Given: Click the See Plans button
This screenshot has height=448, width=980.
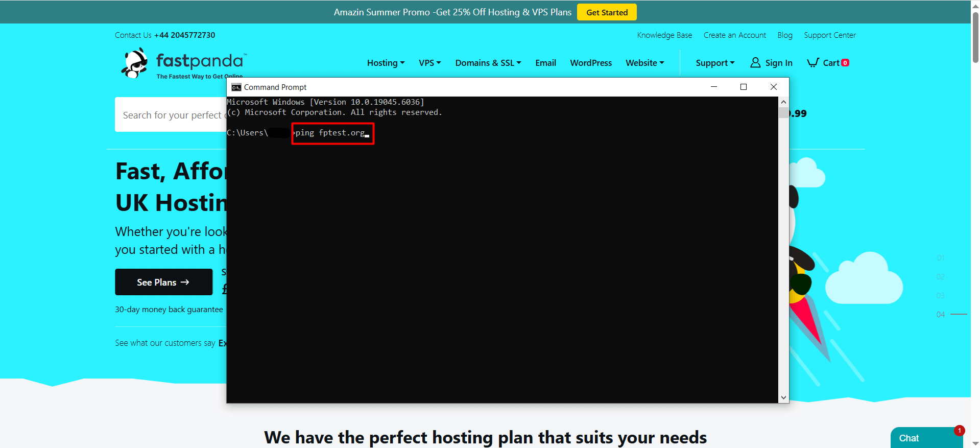Looking at the screenshot, I should (163, 282).
